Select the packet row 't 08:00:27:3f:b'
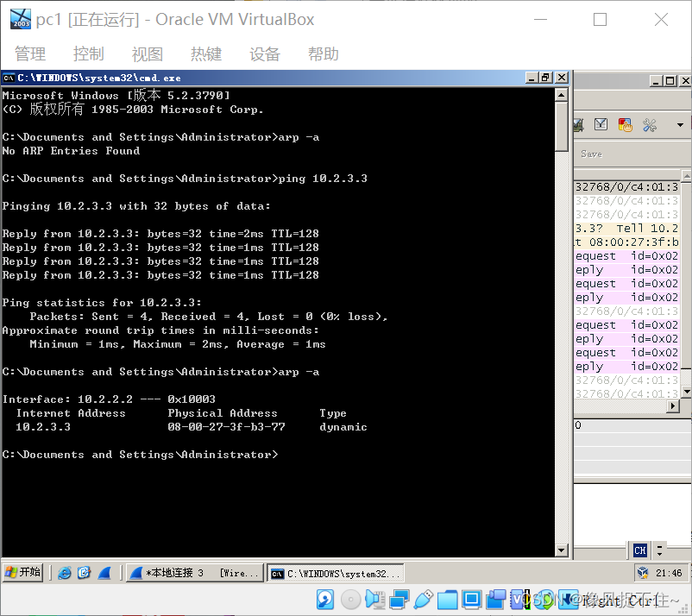The height and width of the screenshot is (616, 692). [x=626, y=242]
